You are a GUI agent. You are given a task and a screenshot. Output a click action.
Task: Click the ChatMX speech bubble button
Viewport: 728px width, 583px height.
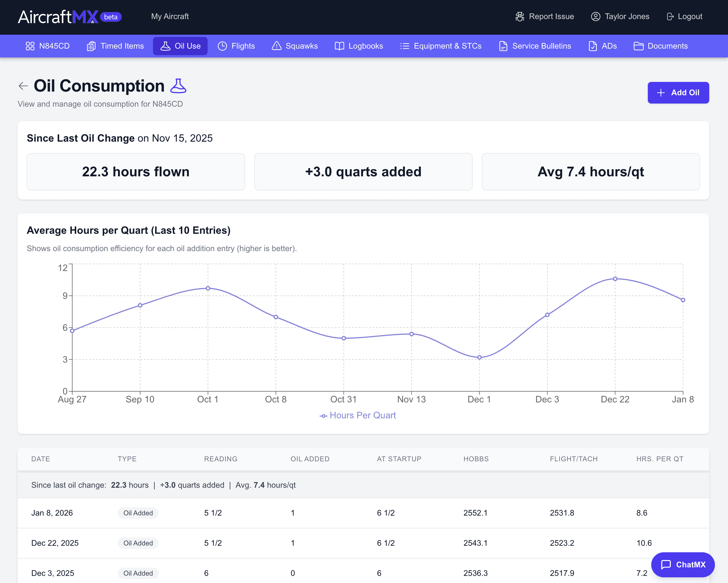(682, 565)
